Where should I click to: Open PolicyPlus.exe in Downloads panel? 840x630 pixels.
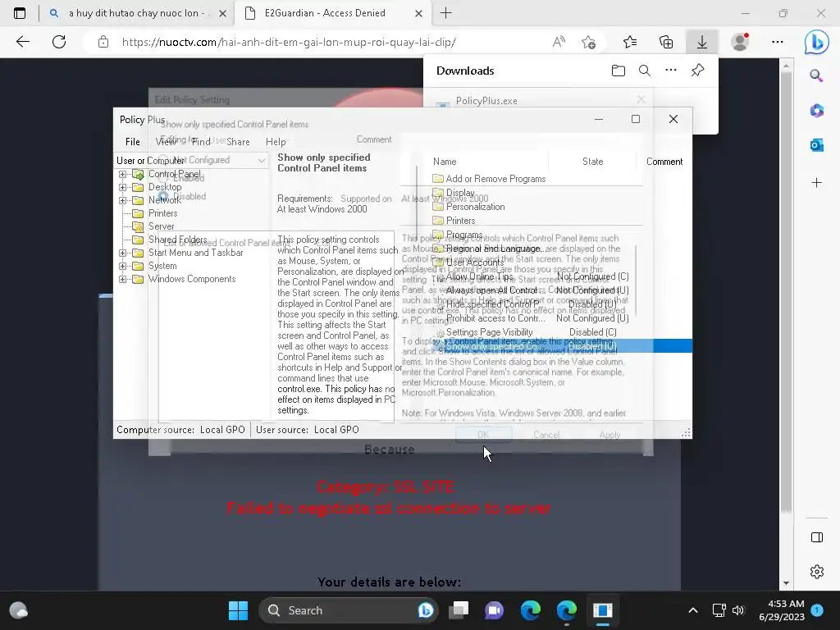486,101
